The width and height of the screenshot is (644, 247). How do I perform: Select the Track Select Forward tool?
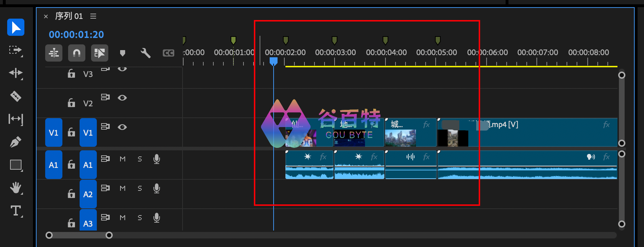[x=15, y=50]
